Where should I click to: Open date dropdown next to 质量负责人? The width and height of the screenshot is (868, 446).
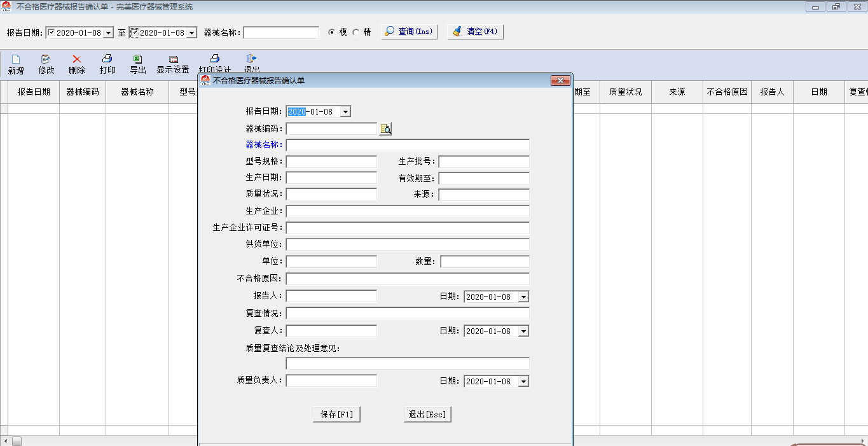click(523, 382)
